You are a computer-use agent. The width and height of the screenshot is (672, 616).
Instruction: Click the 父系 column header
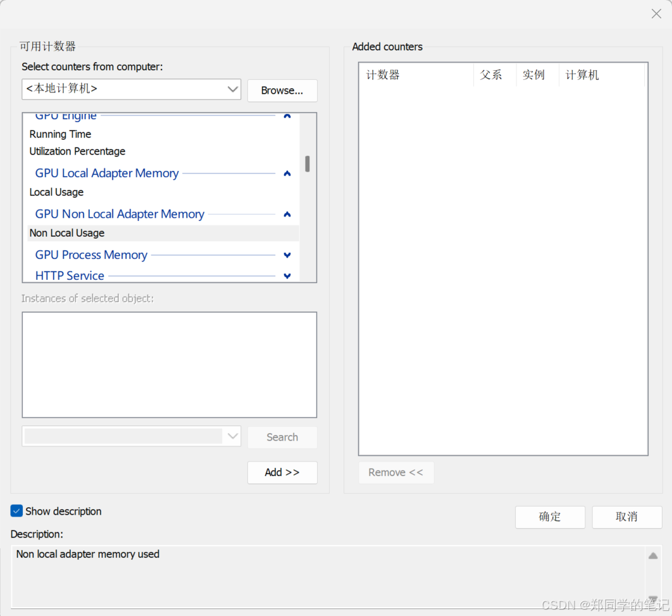point(495,75)
